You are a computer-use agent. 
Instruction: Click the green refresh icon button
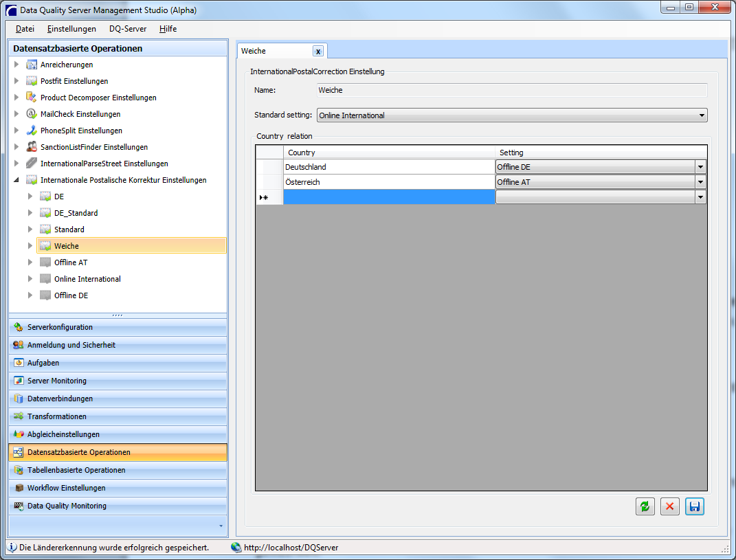click(645, 506)
